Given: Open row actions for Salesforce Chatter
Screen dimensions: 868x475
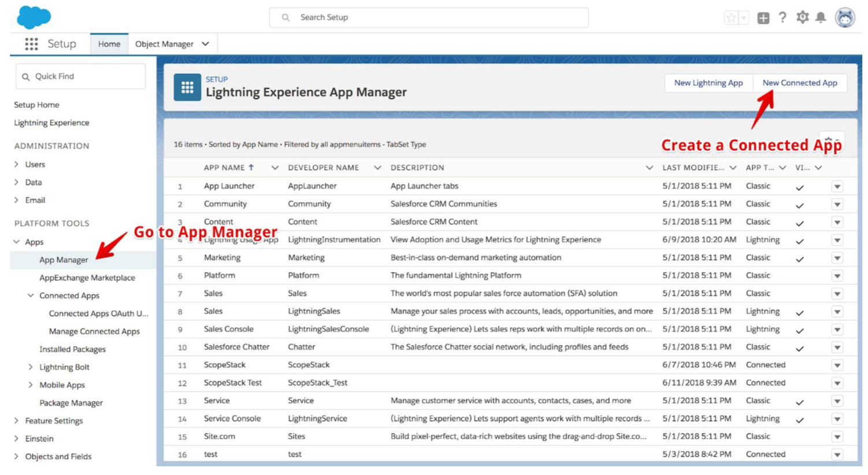Looking at the screenshot, I should pyautogui.click(x=837, y=348).
